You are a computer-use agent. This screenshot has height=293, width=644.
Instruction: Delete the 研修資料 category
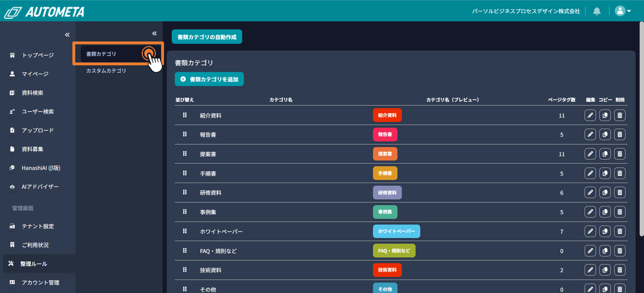tap(620, 193)
